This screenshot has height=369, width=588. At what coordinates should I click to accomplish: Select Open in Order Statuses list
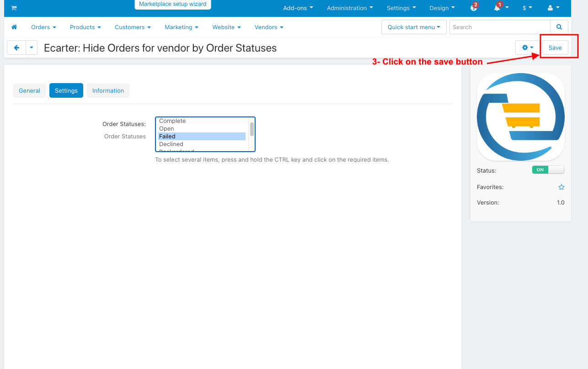(x=202, y=129)
